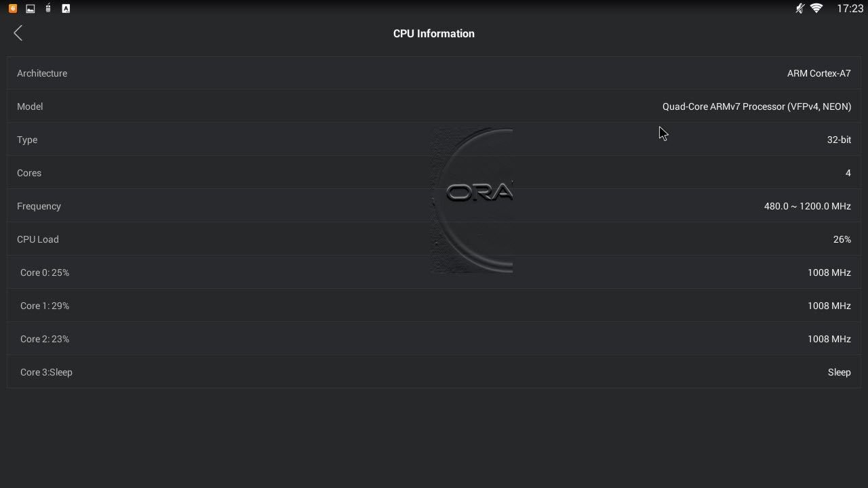Select the Frequency row

click(434, 206)
